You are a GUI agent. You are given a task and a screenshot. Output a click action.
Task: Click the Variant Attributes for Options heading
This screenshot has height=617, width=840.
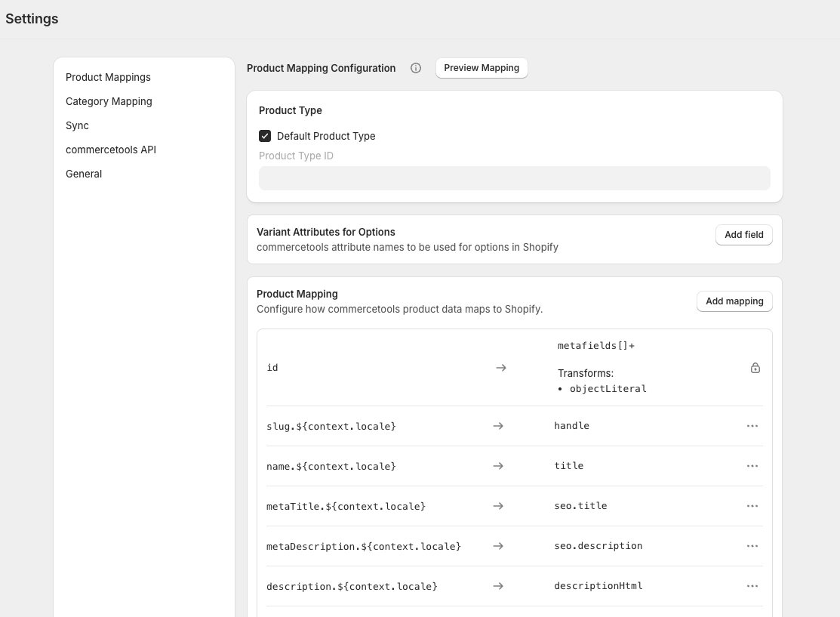(326, 232)
